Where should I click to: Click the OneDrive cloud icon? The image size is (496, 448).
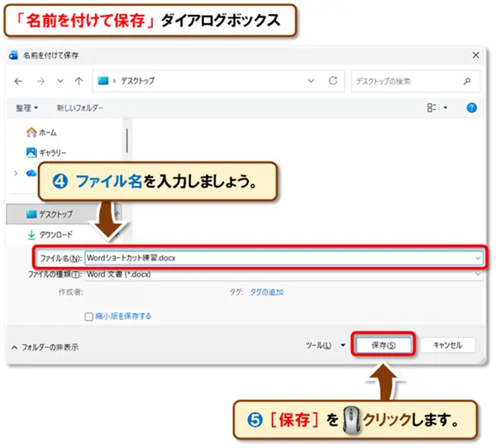tap(31, 173)
